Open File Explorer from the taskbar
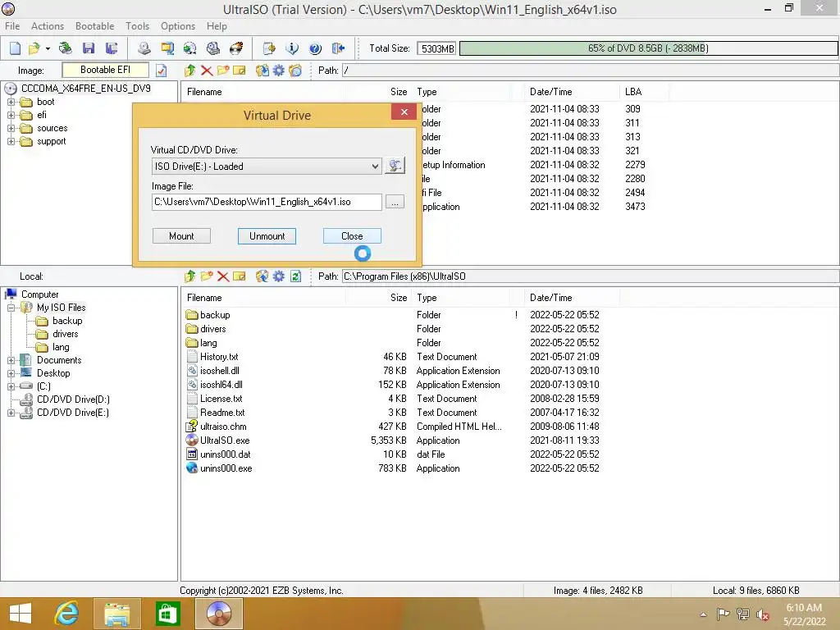This screenshot has width=840, height=630. click(x=116, y=614)
